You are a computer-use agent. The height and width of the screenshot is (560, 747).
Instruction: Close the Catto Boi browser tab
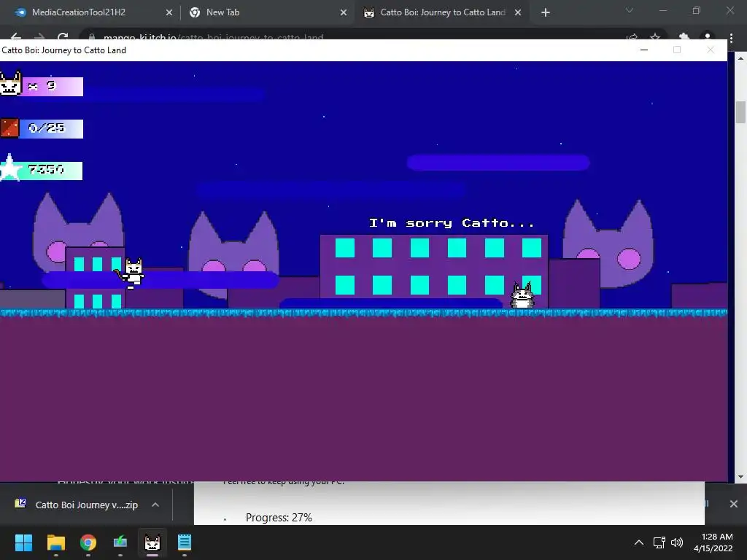click(x=518, y=13)
